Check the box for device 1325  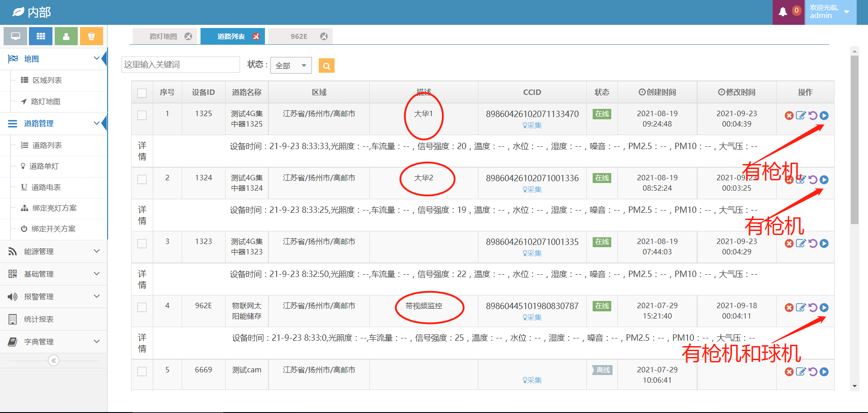click(x=142, y=115)
